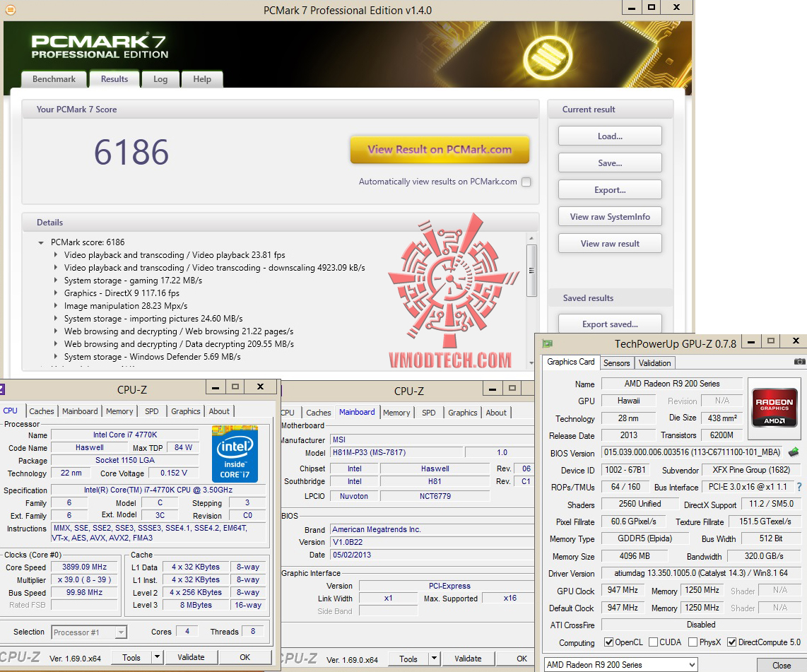Expand the Web browsing 21.22 pages/s item
This screenshot has height=672, width=807.
coord(56,331)
